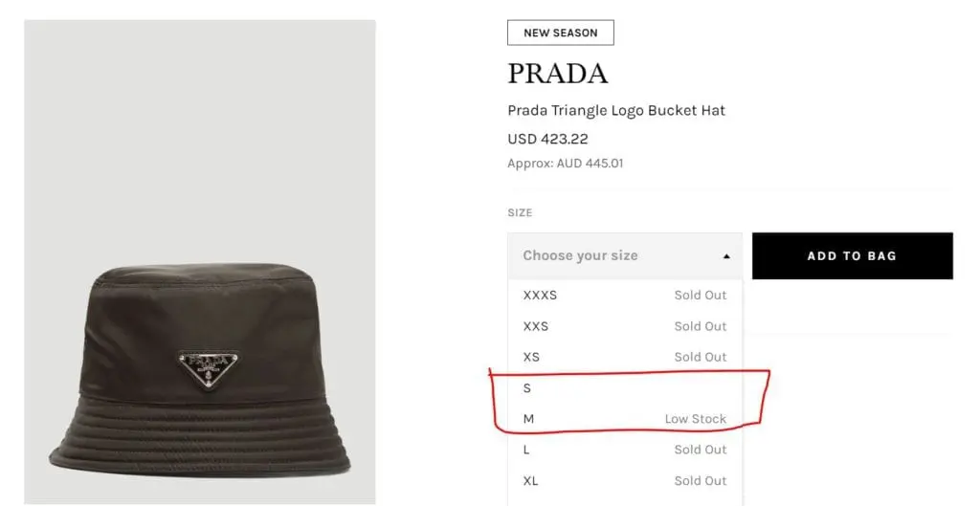This screenshot has width=980, height=506.
Task: Click the SIZE section label
Action: point(520,212)
